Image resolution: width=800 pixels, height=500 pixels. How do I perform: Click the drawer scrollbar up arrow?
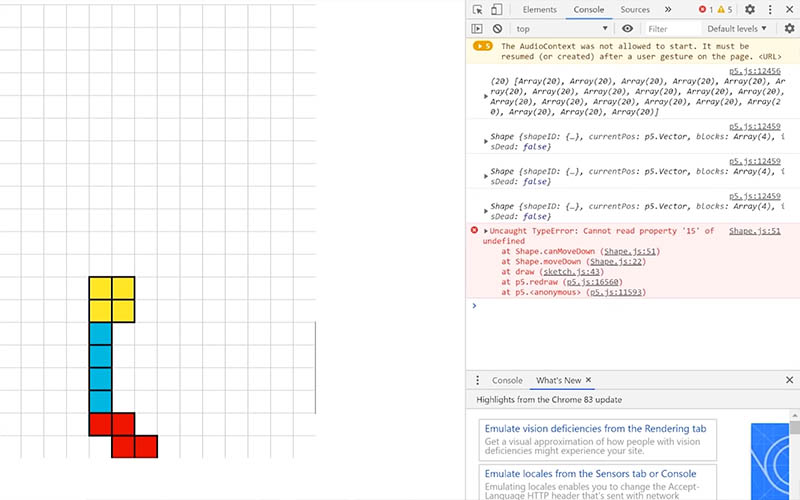794,416
